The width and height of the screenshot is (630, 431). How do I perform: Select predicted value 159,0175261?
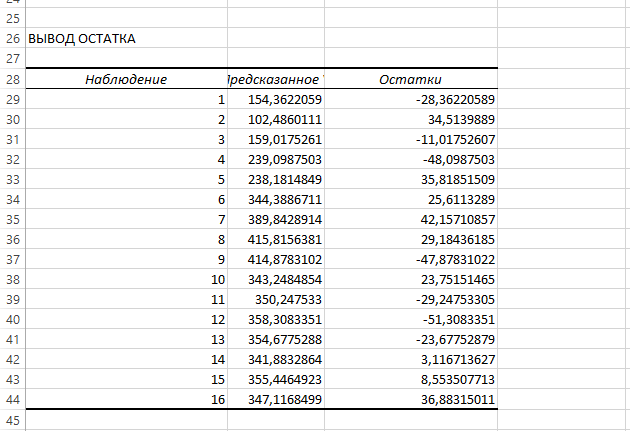pos(276,139)
